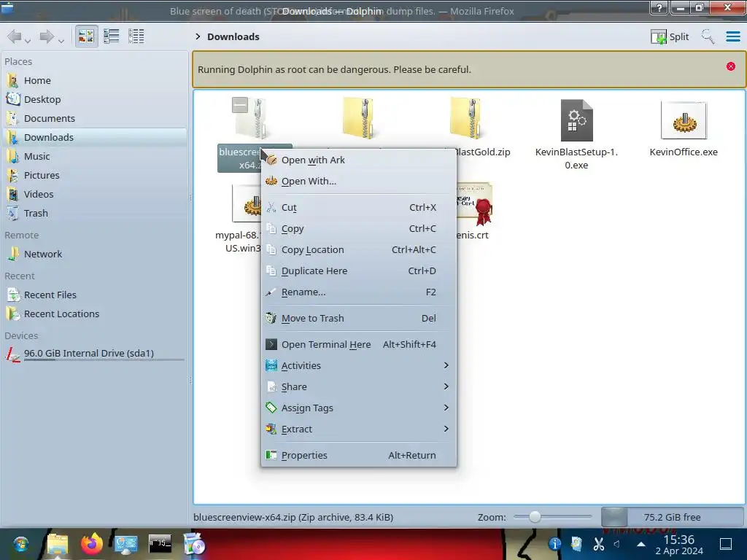Open the disc software taskbar icon

(x=194, y=544)
